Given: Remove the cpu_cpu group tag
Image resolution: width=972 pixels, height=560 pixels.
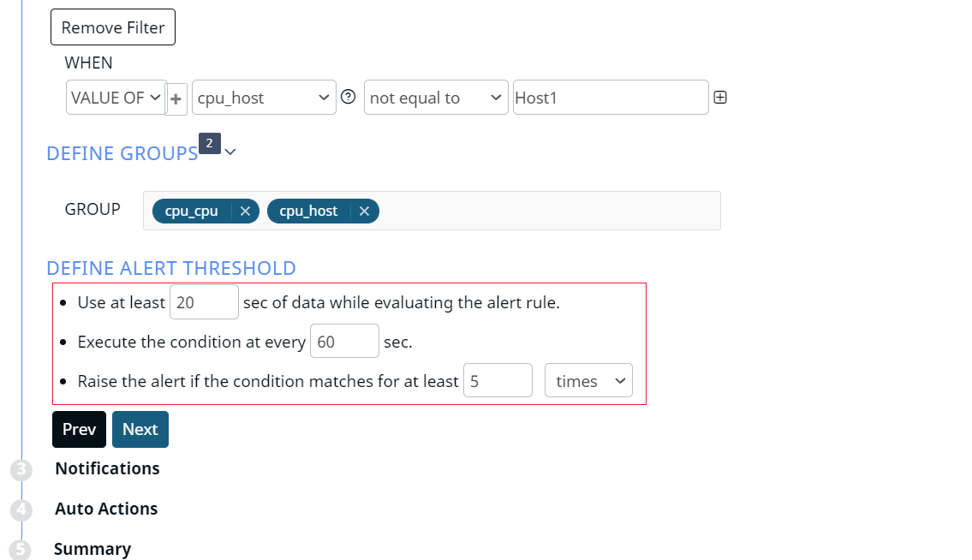Looking at the screenshot, I should pyautogui.click(x=246, y=211).
